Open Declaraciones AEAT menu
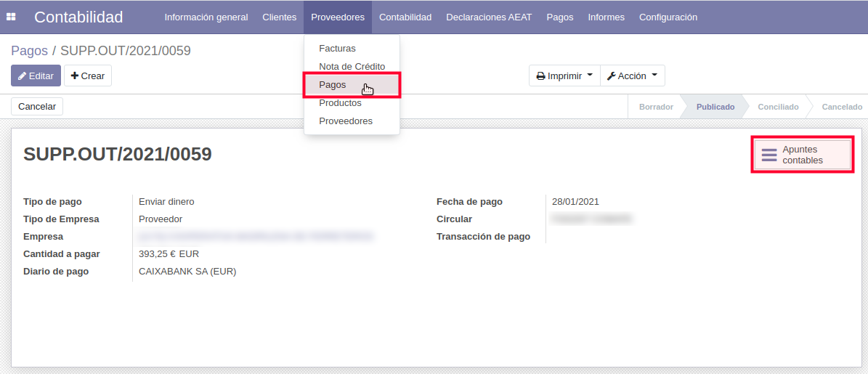 [489, 17]
